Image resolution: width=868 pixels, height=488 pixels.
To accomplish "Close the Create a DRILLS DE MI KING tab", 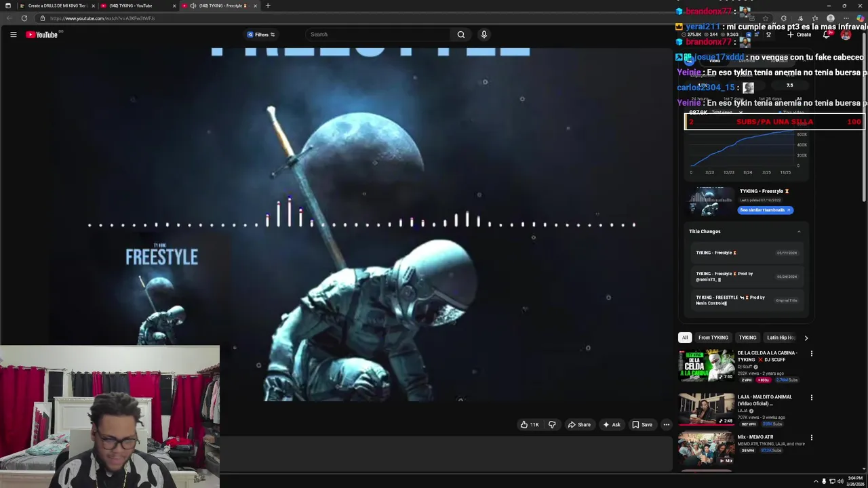I will [x=94, y=5].
